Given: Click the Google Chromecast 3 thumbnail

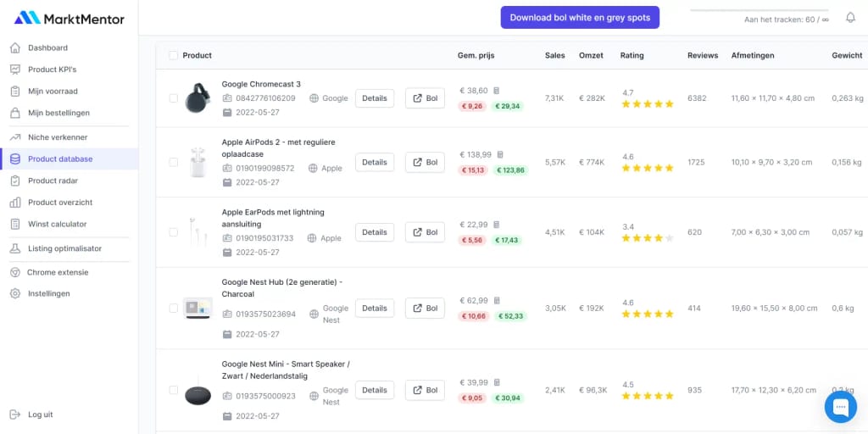Looking at the screenshot, I should pos(198,98).
